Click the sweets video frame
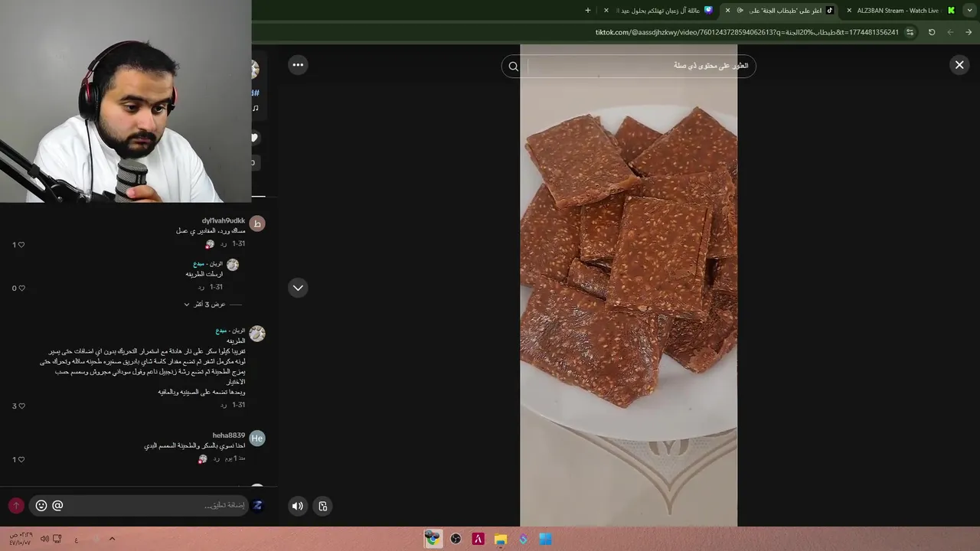Viewport: 980px width, 551px height. tap(629, 285)
